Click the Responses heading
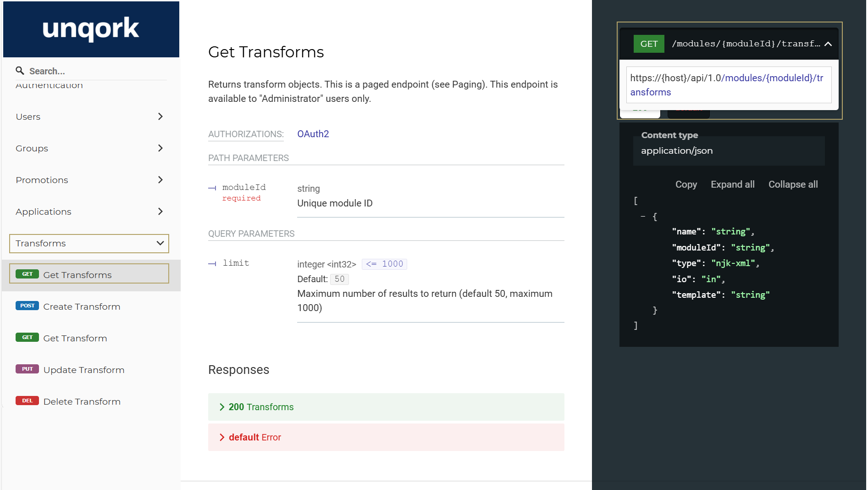868x490 pixels. (238, 370)
